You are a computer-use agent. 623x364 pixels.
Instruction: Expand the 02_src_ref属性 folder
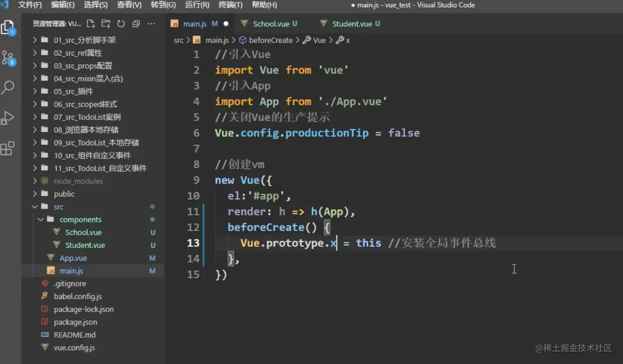click(35, 53)
